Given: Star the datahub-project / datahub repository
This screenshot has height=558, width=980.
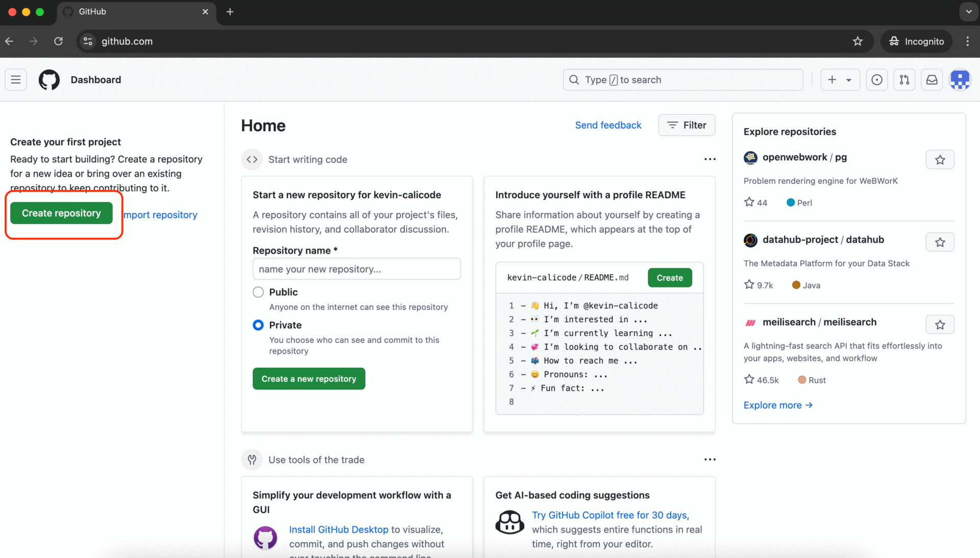Looking at the screenshot, I should pos(940,242).
